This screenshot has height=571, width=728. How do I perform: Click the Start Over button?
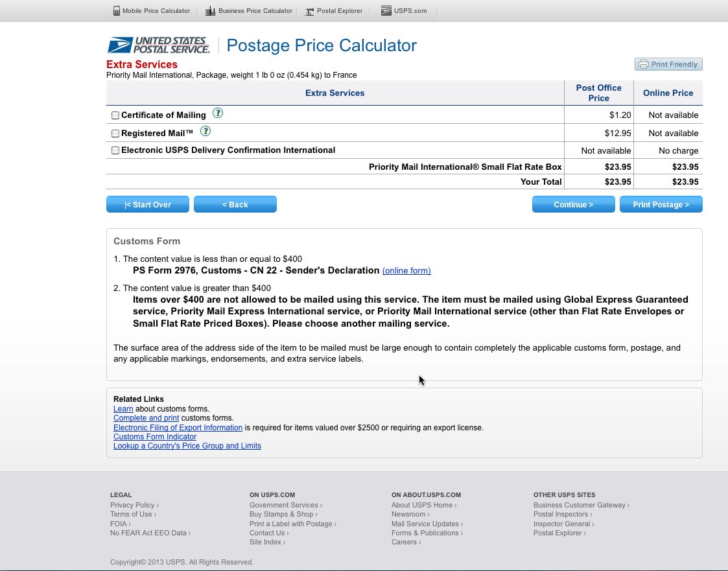[x=148, y=204]
